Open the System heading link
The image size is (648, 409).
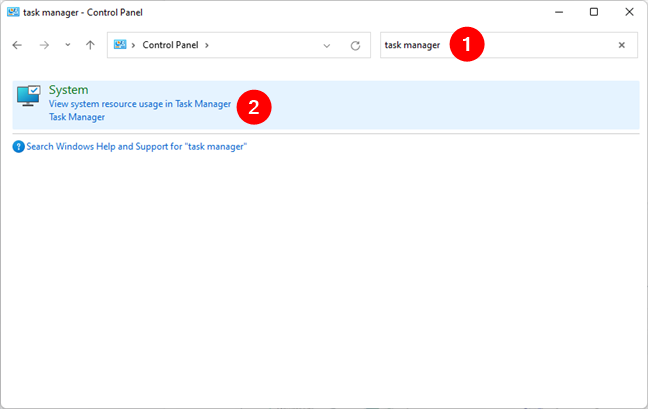pyautogui.click(x=69, y=90)
